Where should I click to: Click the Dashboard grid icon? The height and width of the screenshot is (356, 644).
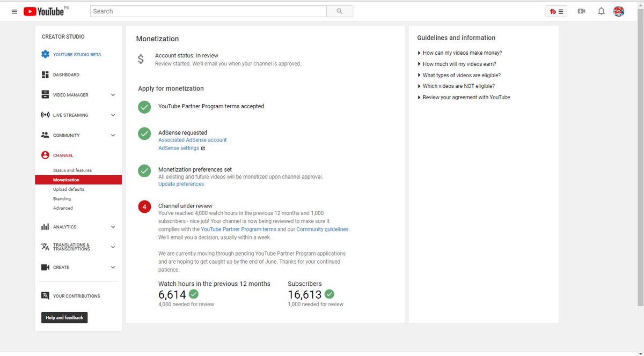pos(45,75)
